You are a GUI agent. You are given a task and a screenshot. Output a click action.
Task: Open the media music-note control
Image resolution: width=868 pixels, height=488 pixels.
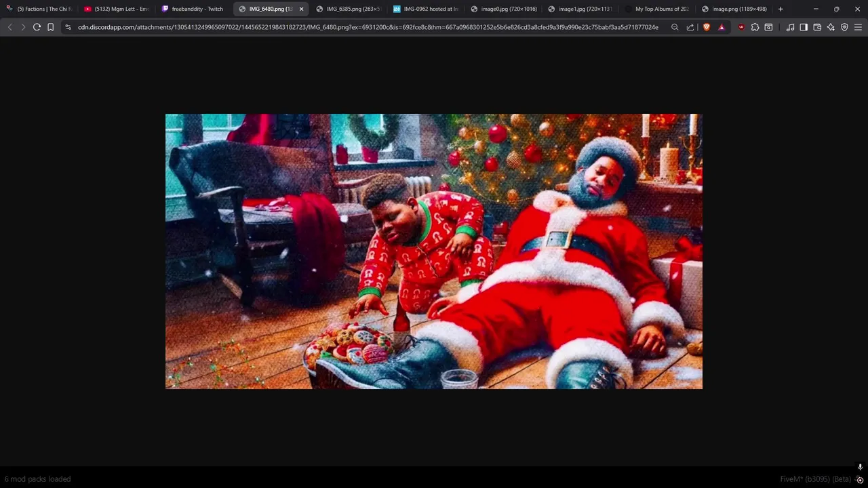point(790,27)
